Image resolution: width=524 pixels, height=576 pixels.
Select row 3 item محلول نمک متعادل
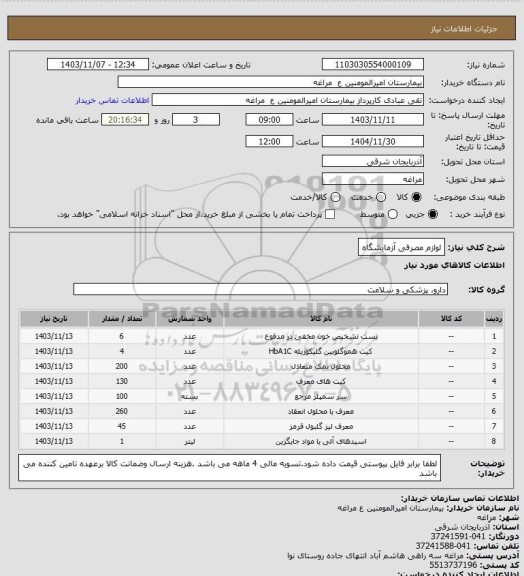point(321,367)
